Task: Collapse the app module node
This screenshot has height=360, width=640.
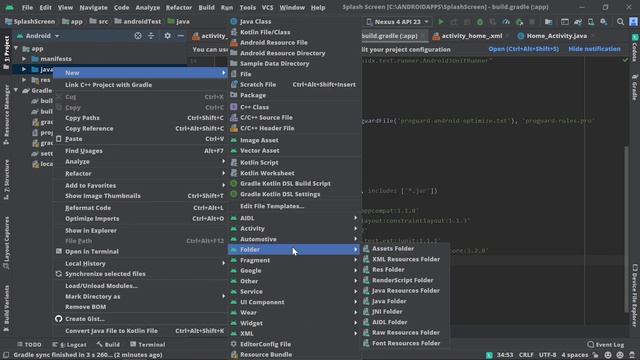Action: pyautogui.click(x=16, y=49)
